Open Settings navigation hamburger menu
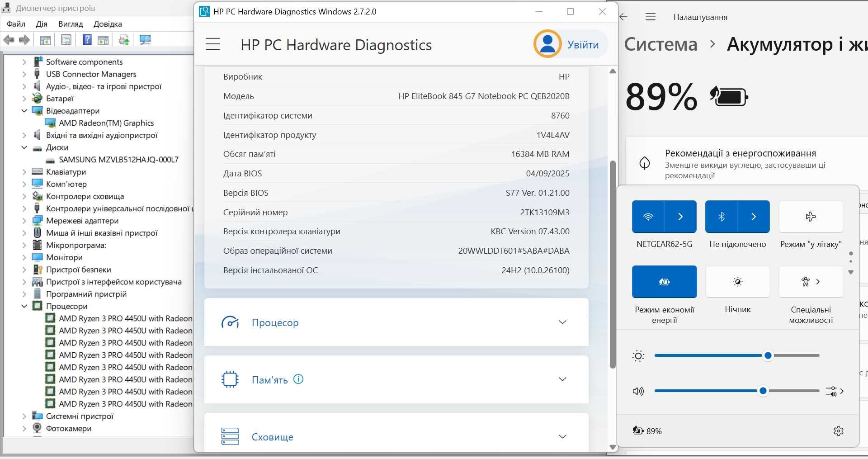 651,17
